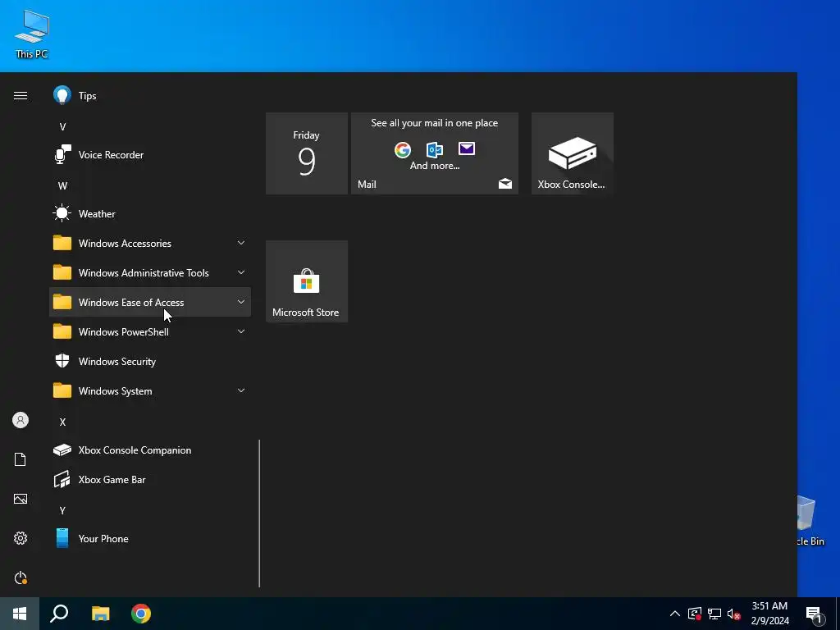
Task: Click the Power button in Start sidebar
Action: tap(21, 577)
